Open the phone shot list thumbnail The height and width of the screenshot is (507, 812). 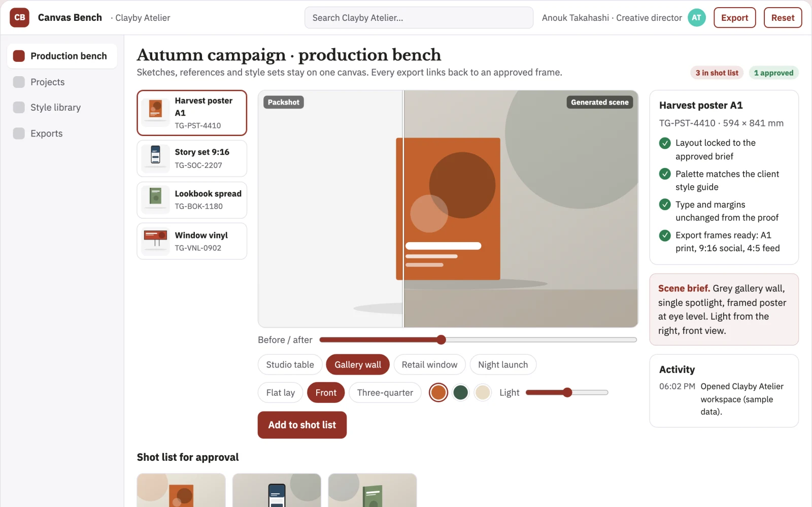pos(277,490)
